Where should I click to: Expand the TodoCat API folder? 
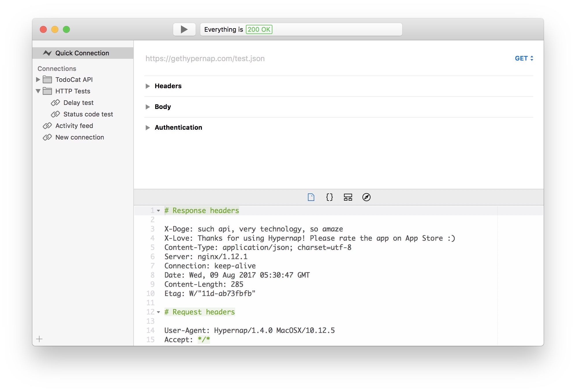(x=38, y=80)
